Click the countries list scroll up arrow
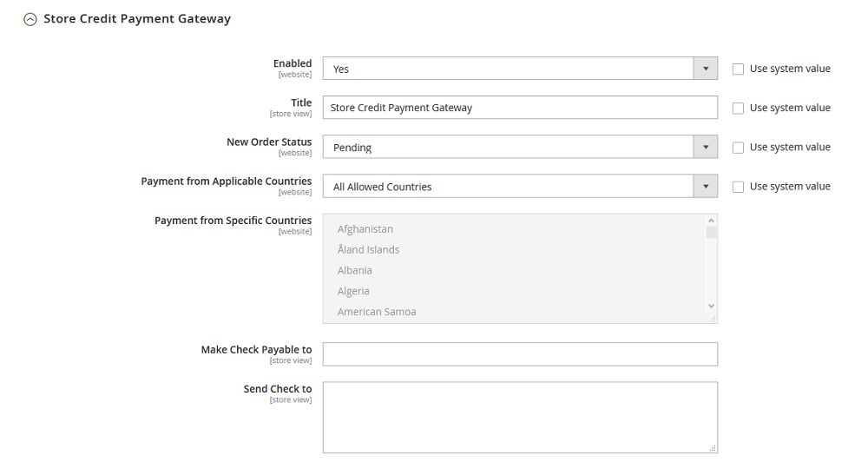 pyautogui.click(x=712, y=221)
